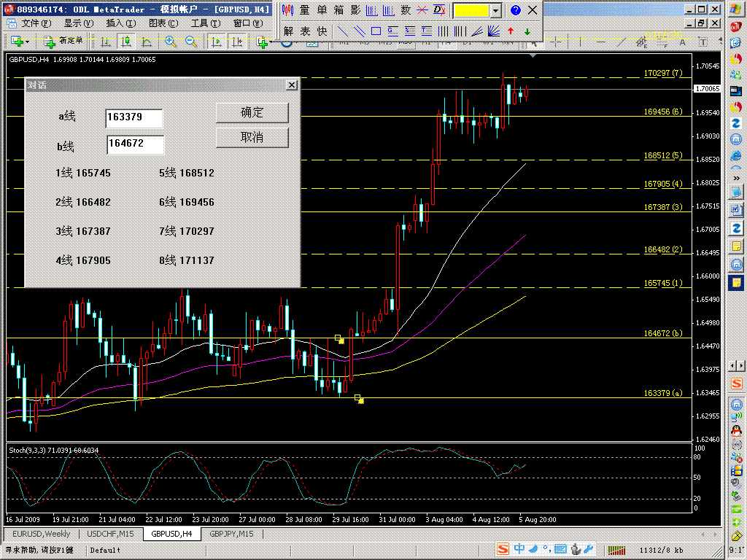Click the zoom out magnifier icon
747x560 pixels.
click(x=192, y=42)
